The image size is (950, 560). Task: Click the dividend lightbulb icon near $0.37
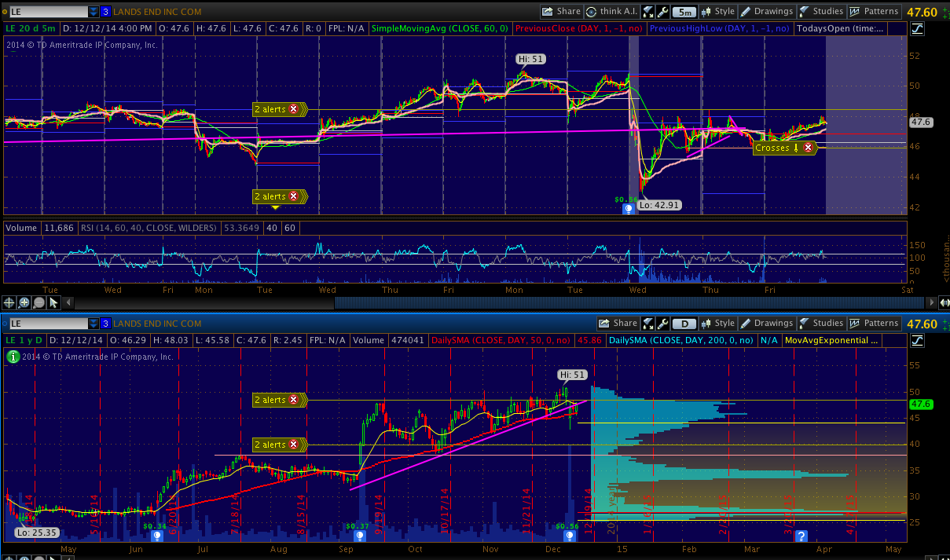click(359, 536)
